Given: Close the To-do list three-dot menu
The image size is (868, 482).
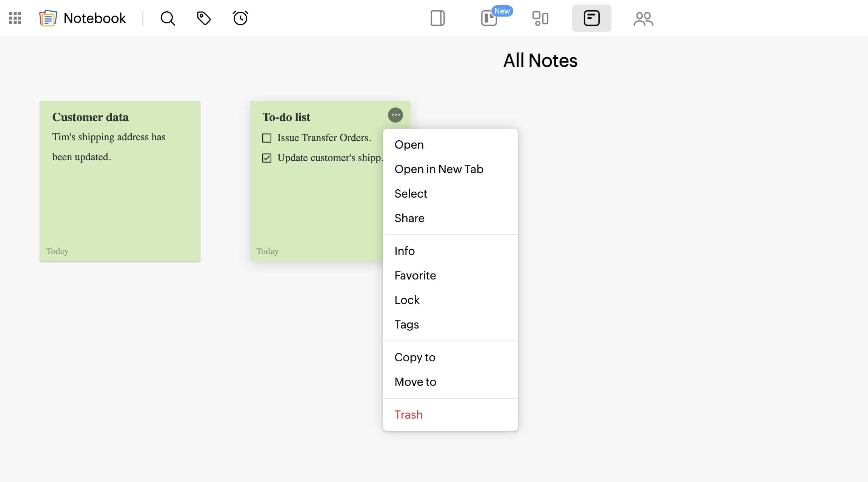Looking at the screenshot, I should pyautogui.click(x=395, y=115).
